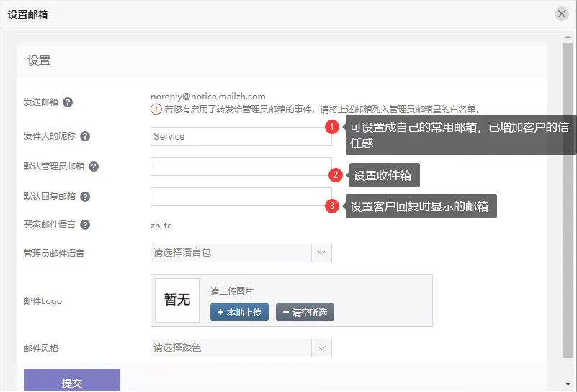Click the whitelist warning message text

(x=323, y=110)
